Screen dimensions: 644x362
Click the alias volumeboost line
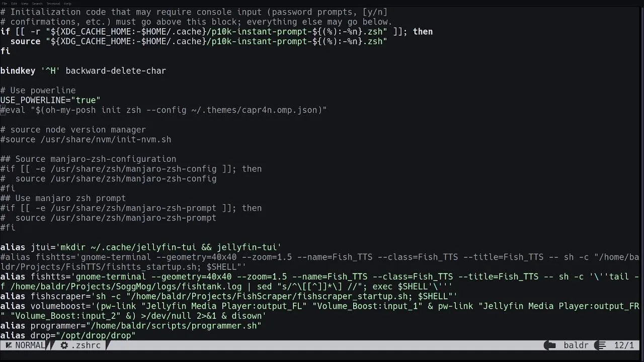(x=319, y=311)
